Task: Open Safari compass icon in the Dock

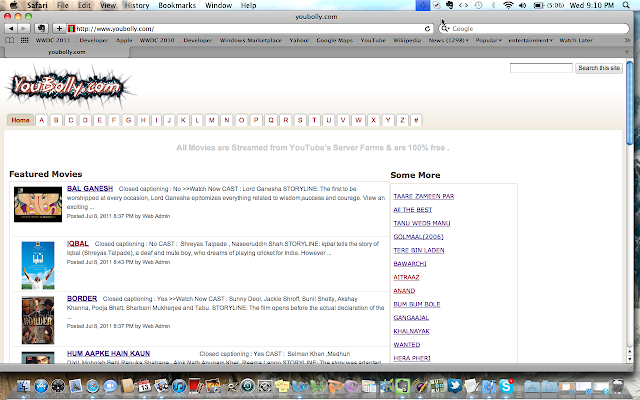Action: pos(93,385)
